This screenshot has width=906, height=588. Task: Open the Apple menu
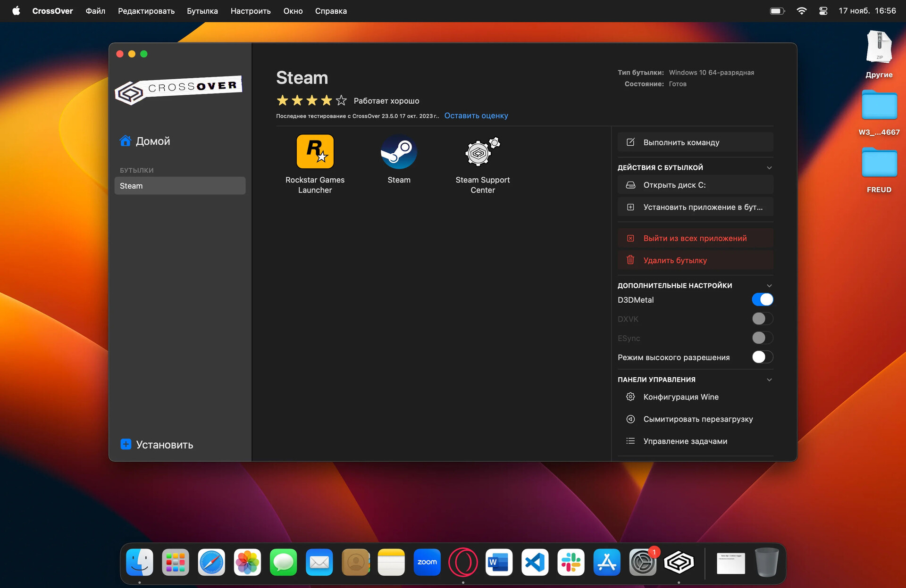point(16,10)
